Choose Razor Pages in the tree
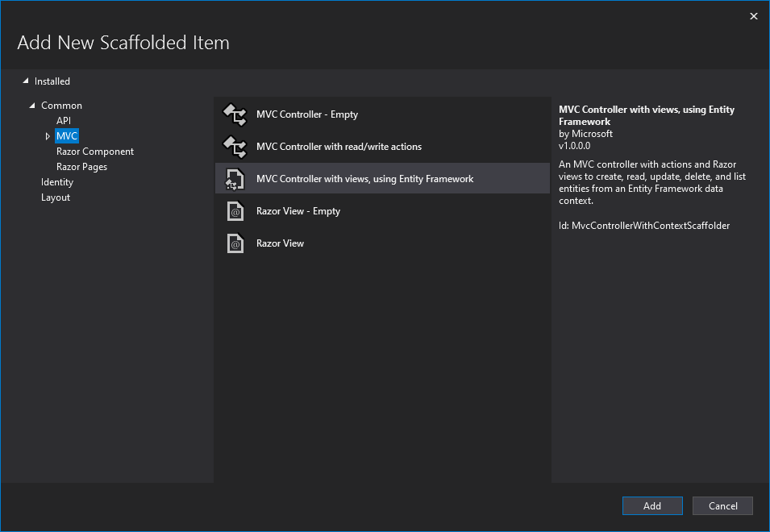Viewport: 770px width, 532px height. coord(81,167)
